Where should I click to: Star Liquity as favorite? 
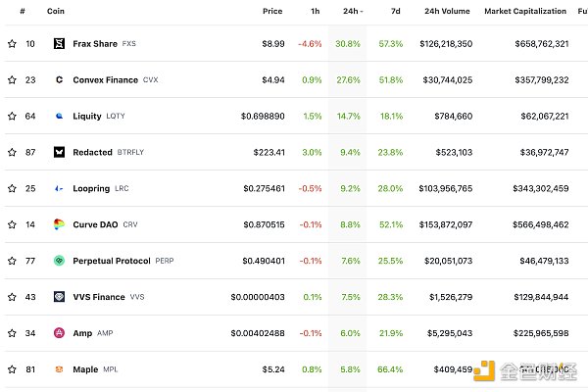pyautogui.click(x=12, y=116)
